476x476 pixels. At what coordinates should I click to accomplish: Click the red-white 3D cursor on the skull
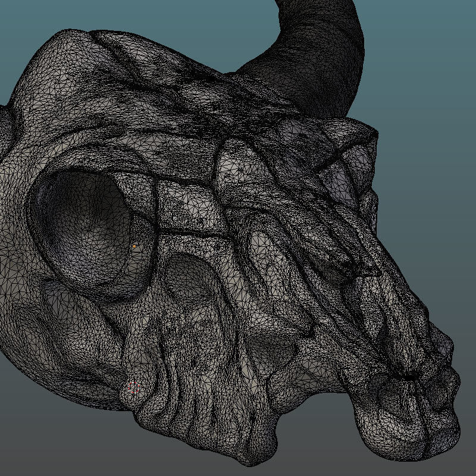(133, 388)
